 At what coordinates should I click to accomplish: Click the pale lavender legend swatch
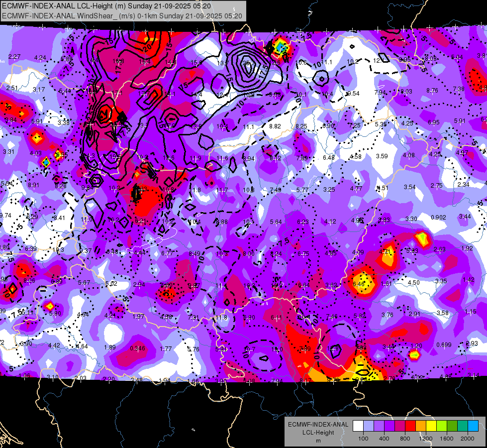coord(369,426)
